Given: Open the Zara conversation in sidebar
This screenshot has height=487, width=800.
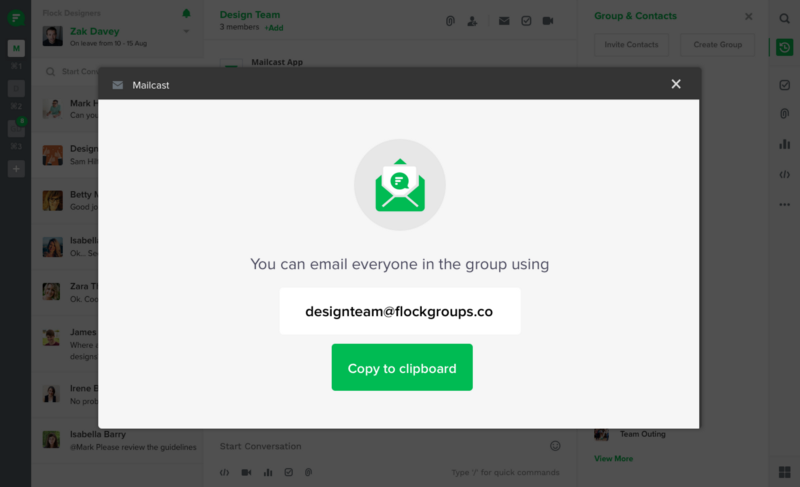Looking at the screenshot, I should (x=65, y=292).
